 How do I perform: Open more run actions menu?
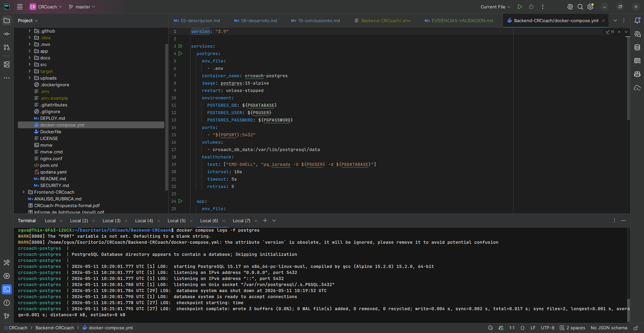point(543,7)
